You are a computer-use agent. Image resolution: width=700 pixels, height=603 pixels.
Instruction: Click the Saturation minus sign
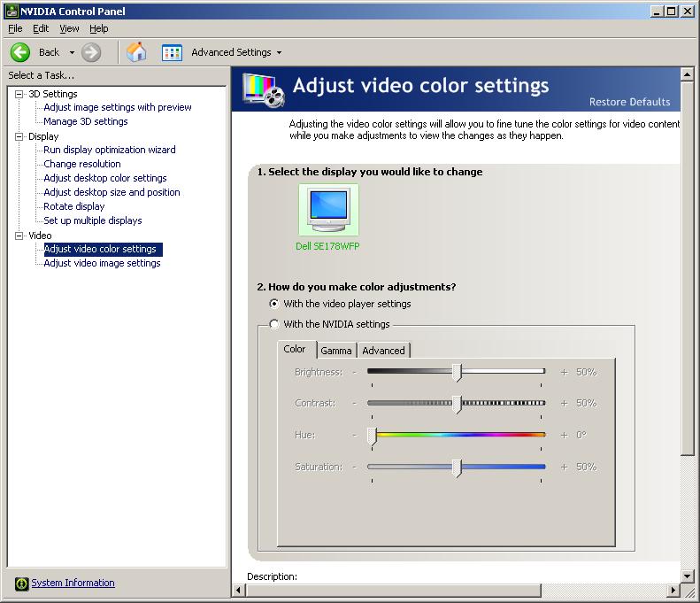click(355, 468)
